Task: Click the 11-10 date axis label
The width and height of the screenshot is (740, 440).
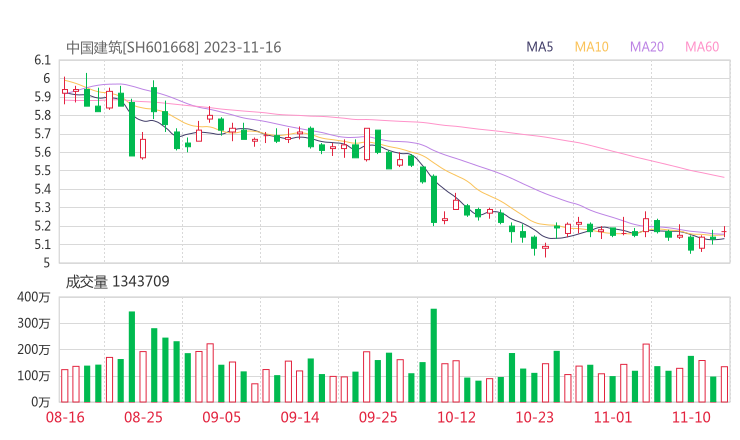Action: [691, 417]
